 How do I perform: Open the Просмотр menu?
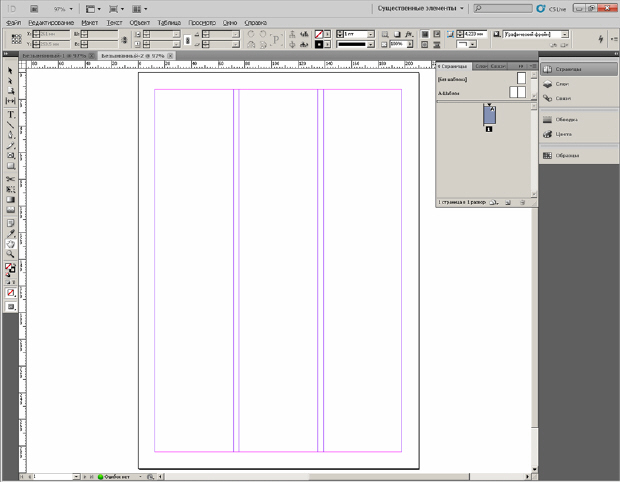(x=202, y=23)
